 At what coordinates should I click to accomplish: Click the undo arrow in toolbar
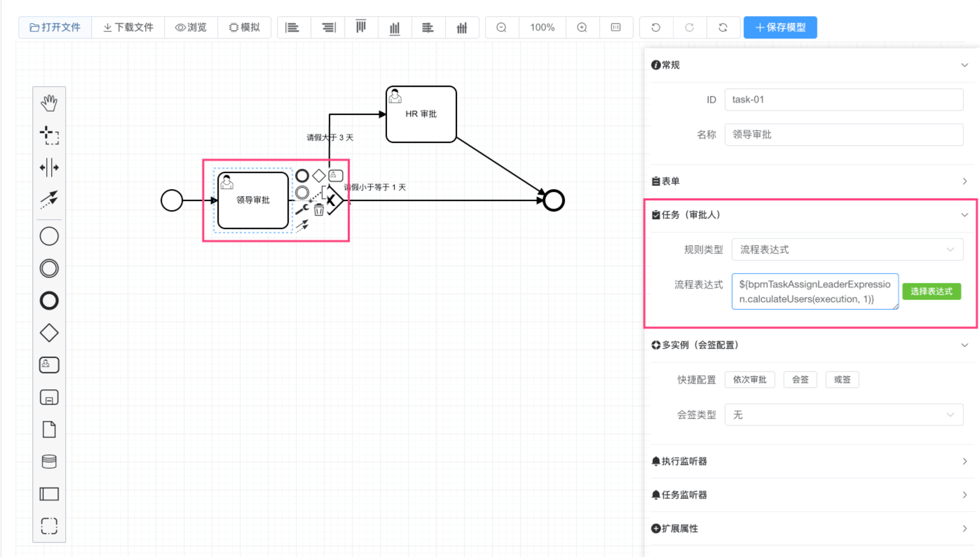click(x=655, y=27)
